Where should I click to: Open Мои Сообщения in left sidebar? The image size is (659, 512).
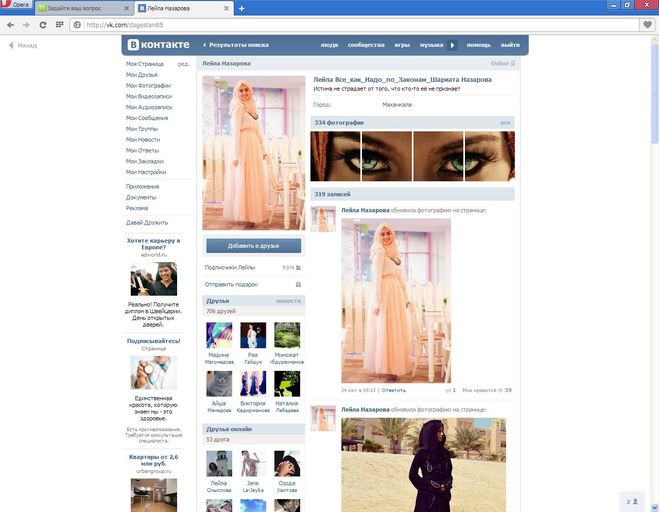[146, 118]
